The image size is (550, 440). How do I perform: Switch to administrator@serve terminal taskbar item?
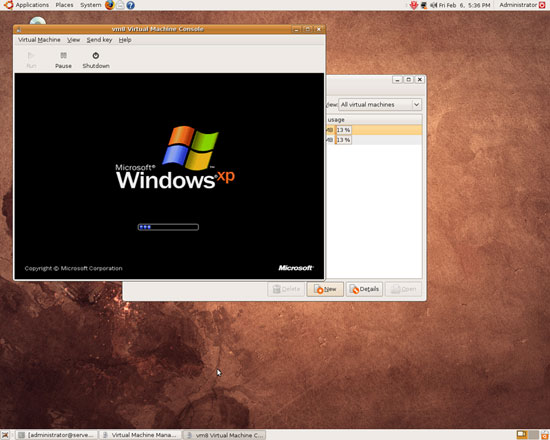[x=57, y=435]
